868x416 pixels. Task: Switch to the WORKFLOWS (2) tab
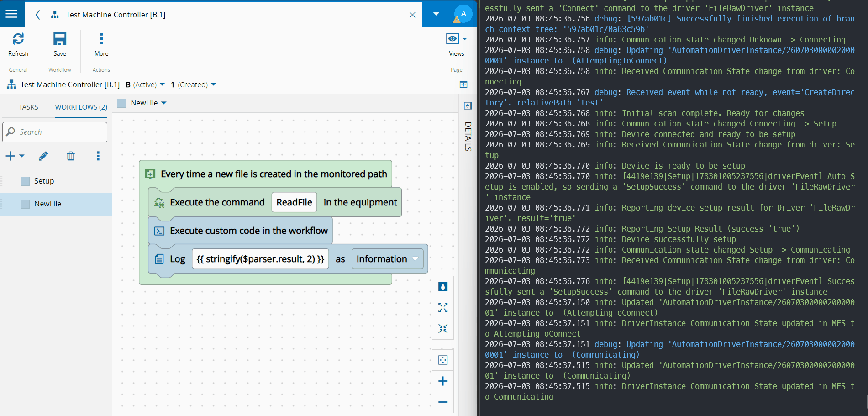tap(81, 107)
